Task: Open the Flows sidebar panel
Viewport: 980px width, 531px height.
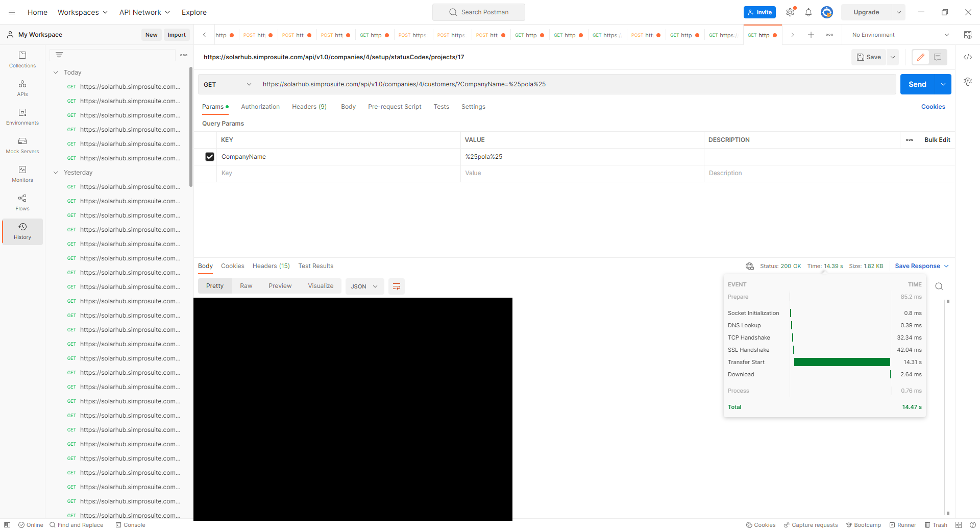Action: coord(22,202)
